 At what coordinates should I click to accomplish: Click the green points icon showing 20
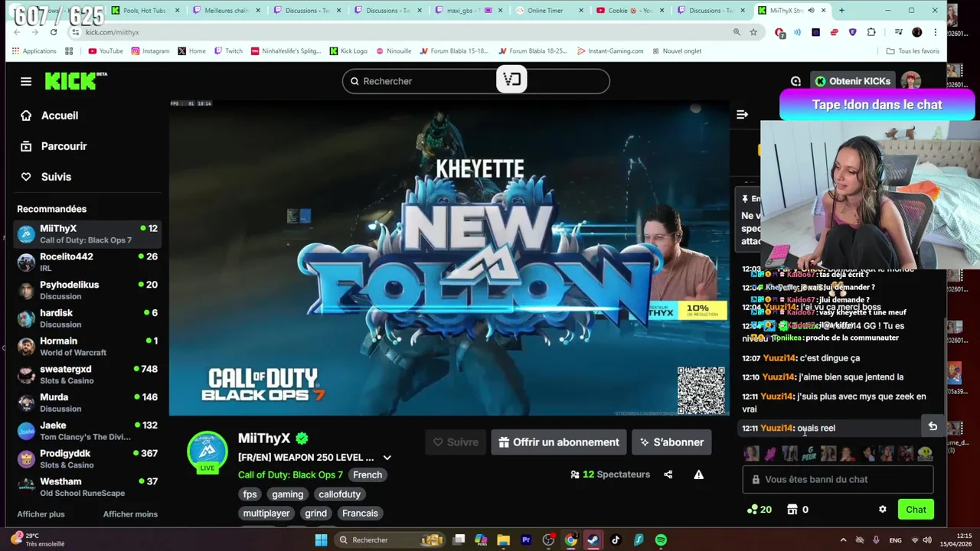click(759, 510)
